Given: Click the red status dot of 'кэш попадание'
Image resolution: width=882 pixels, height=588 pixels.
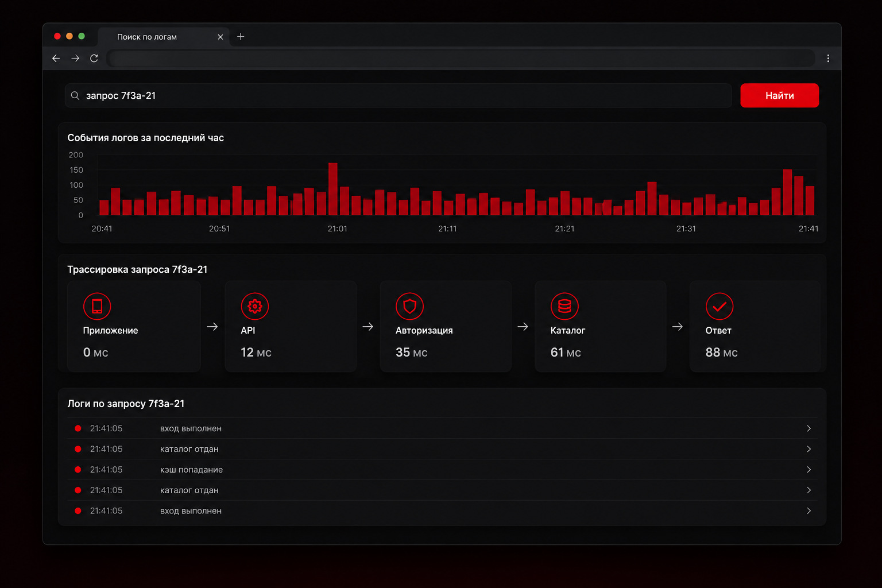Looking at the screenshot, I should point(78,470).
